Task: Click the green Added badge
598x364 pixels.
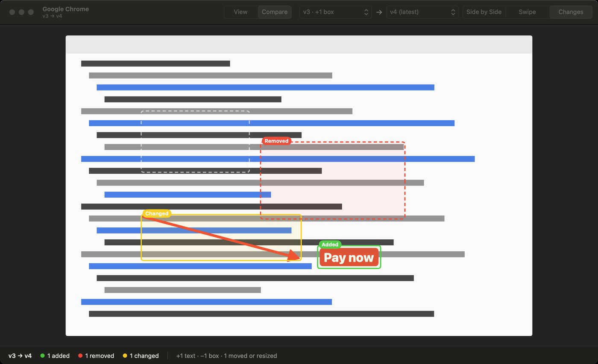Action: point(330,245)
